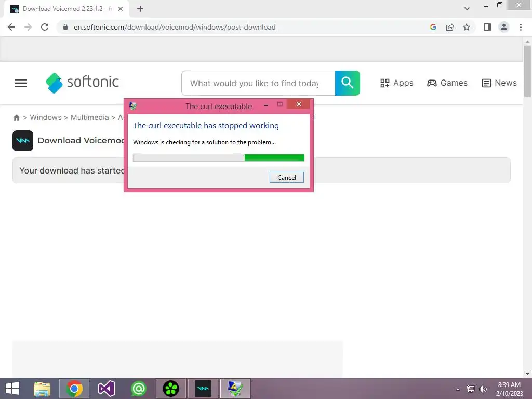Screen dimensions: 532x399
Task: Close the curl executable dialog
Action: click(x=299, y=104)
